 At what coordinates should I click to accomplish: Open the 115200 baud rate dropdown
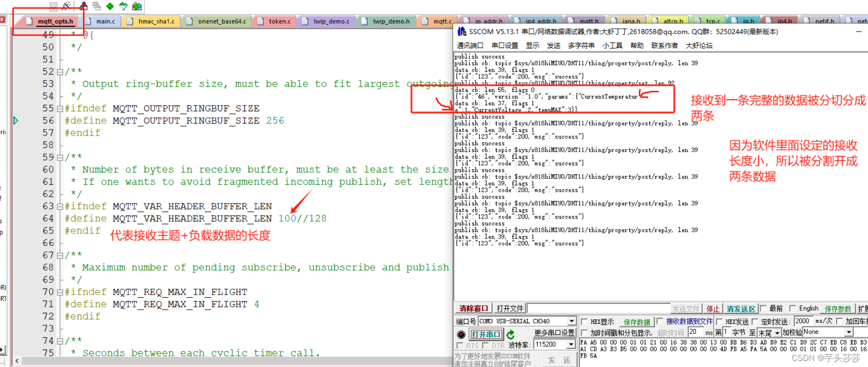pos(571,344)
